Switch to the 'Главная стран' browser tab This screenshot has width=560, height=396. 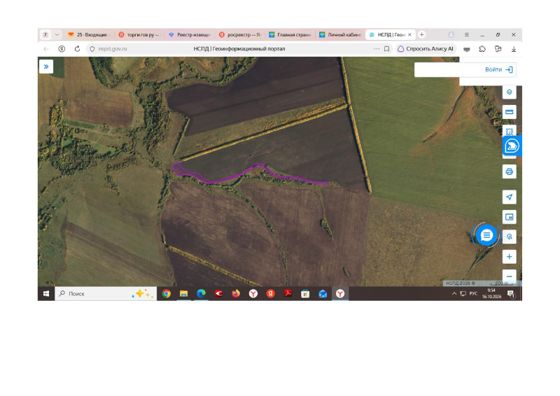pyautogui.click(x=290, y=35)
